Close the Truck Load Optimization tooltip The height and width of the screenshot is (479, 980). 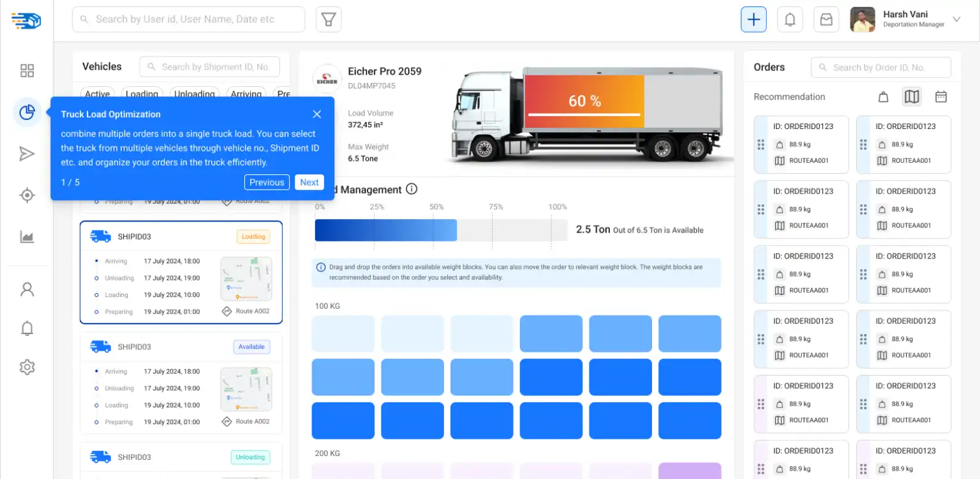tap(317, 114)
